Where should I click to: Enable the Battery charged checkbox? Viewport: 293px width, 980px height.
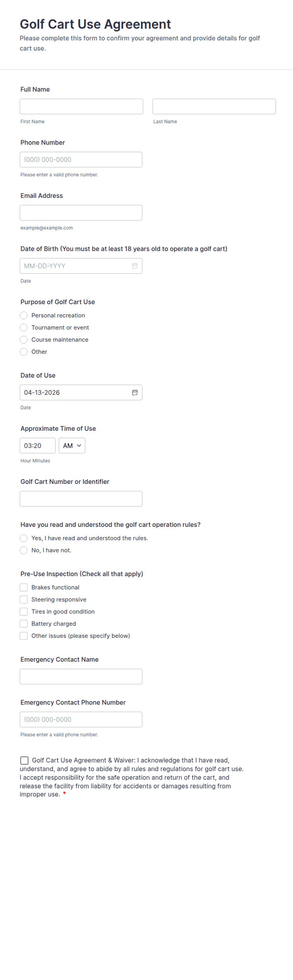click(24, 624)
